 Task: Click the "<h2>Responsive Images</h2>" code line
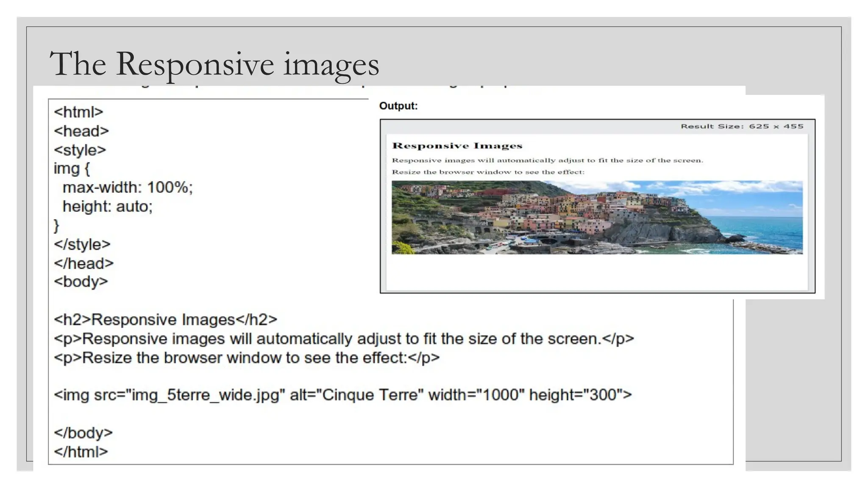(165, 319)
